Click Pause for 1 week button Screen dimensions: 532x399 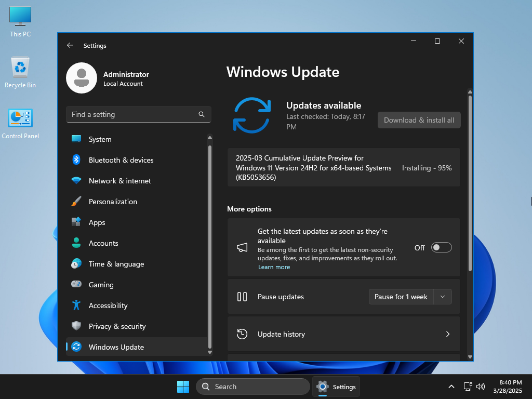[401, 297]
